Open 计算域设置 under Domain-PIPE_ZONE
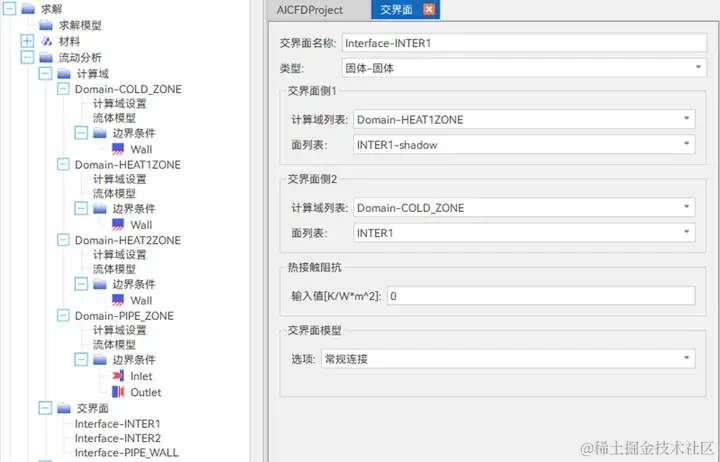The width and height of the screenshot is (720, 462). (119, 330)
